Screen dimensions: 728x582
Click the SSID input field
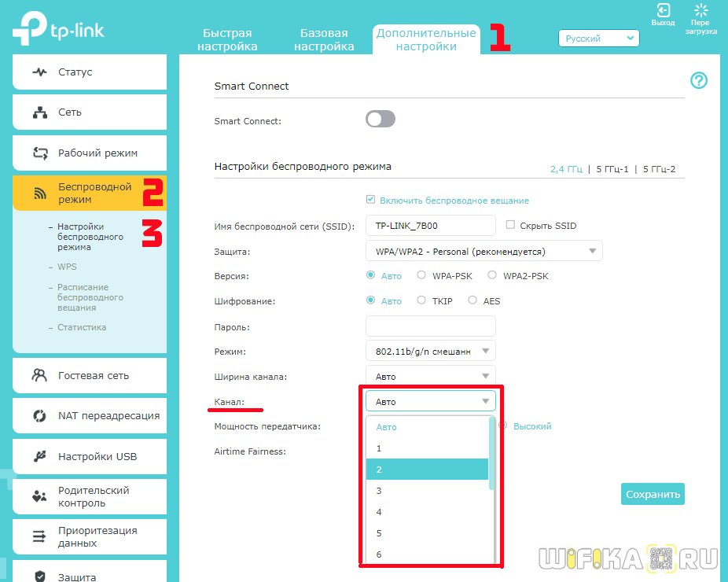(430, 226)
